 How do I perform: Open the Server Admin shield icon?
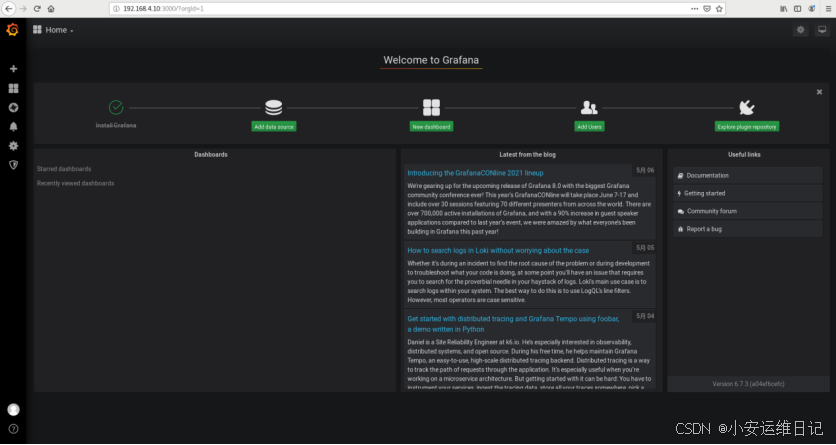tap(13, 165)
